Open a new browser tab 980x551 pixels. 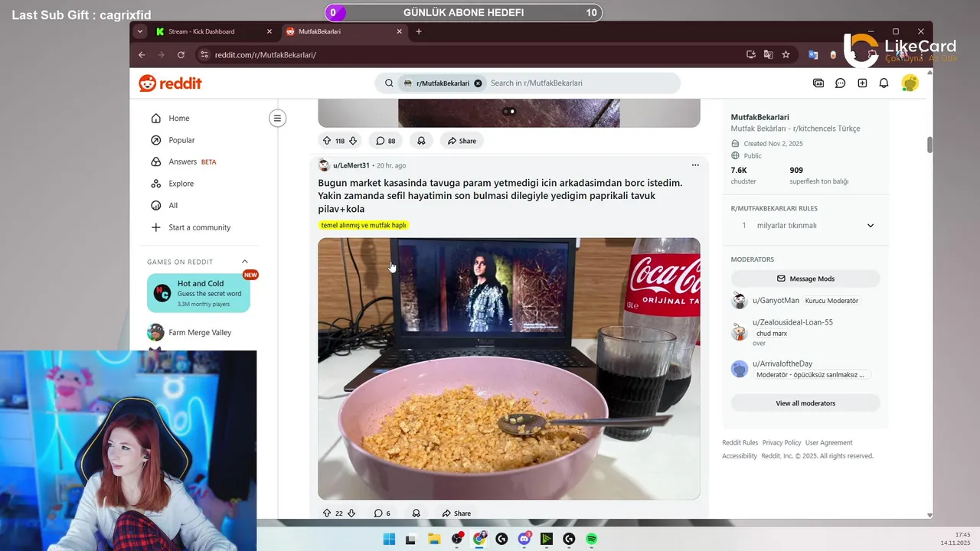point(418,31)
